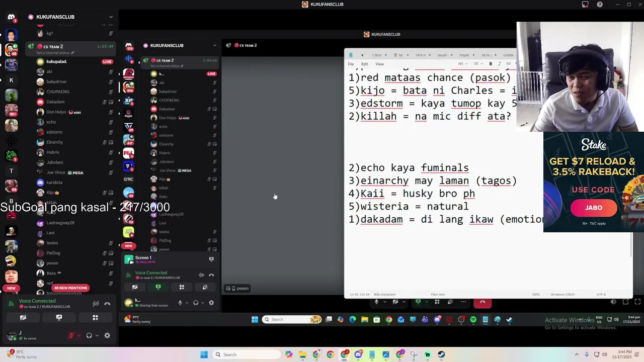Click the LIVE badge next to kukupalad.

point(107,62)
